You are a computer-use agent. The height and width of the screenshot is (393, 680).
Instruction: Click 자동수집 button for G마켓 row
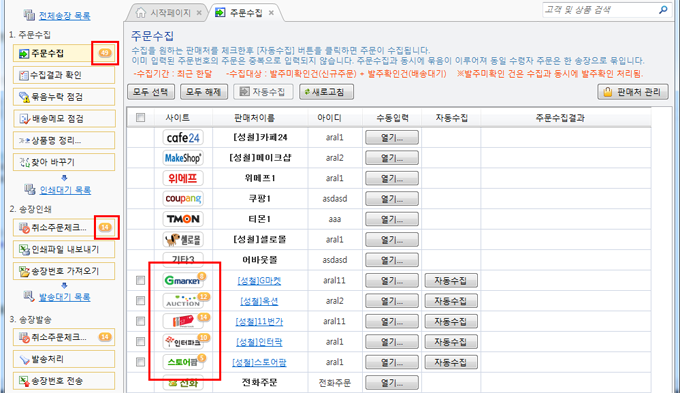pos(451,281)
